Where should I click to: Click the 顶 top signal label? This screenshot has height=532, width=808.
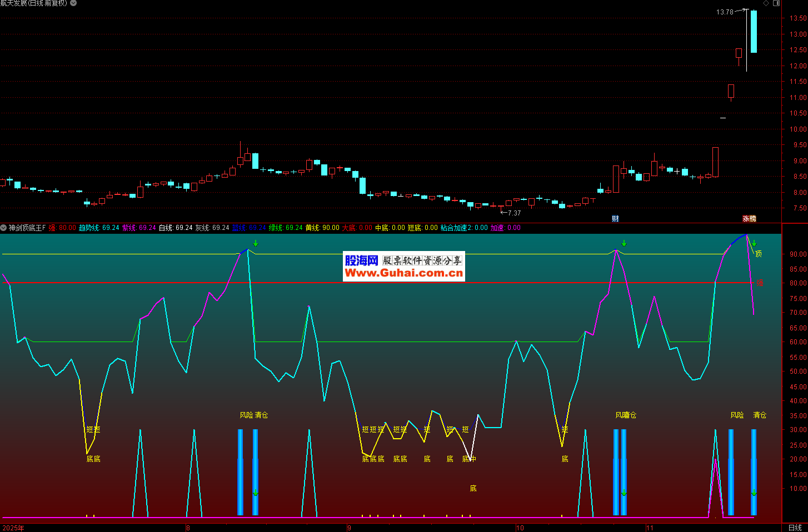pos(759,254)
